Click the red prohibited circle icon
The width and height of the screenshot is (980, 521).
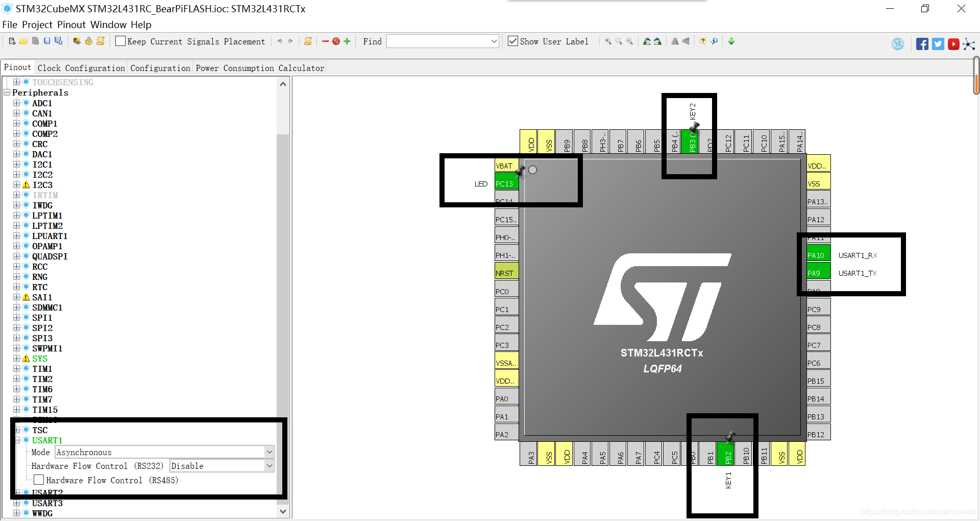pyautogui.click(x=336, y=41)
